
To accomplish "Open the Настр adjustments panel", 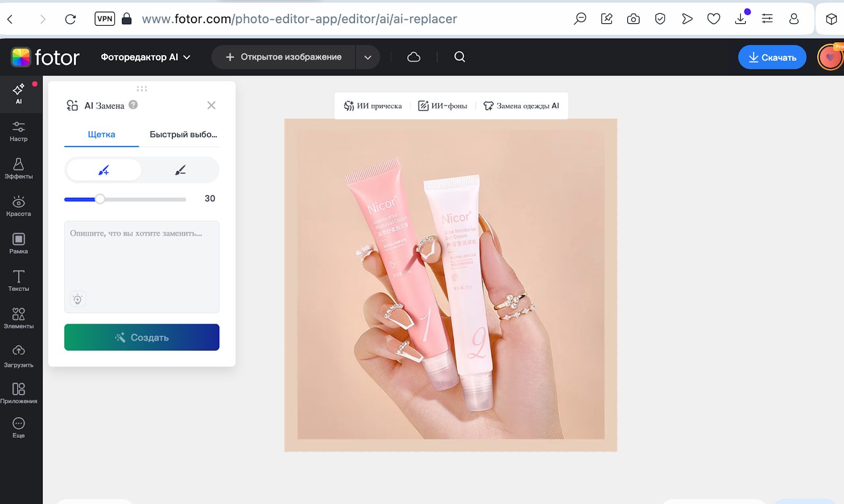I will [19, 131].
